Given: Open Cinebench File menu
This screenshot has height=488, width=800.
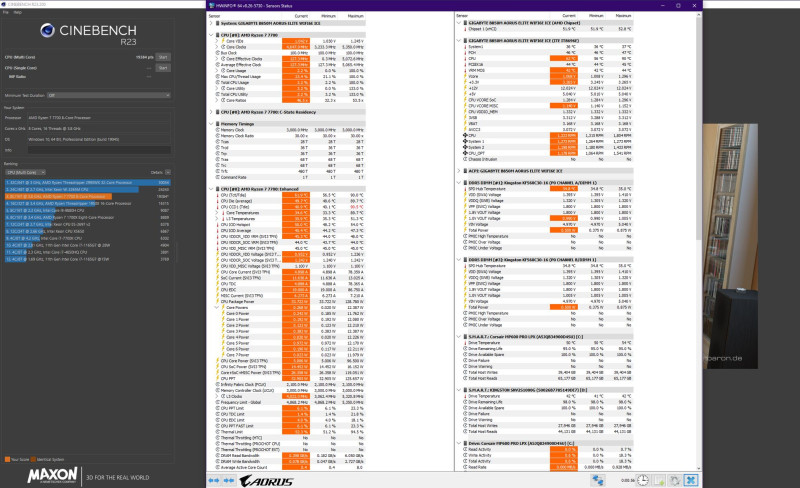Looking at the screenshot, I should point(6,12).
